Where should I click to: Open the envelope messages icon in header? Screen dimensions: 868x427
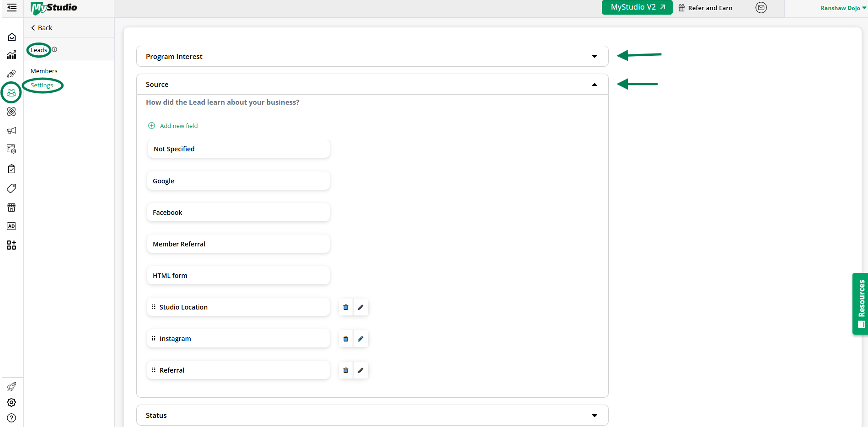(x=761, y=7)
